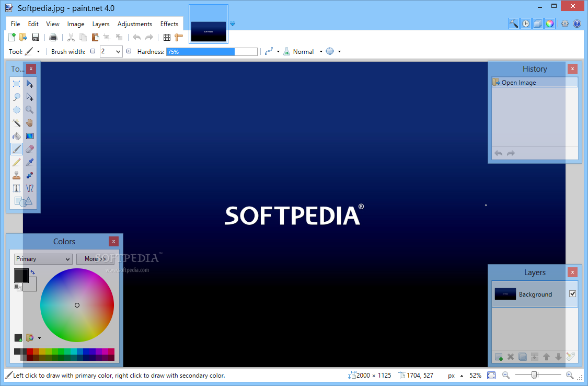
Task: Toggle the pixel grid display
Action: 167,37
